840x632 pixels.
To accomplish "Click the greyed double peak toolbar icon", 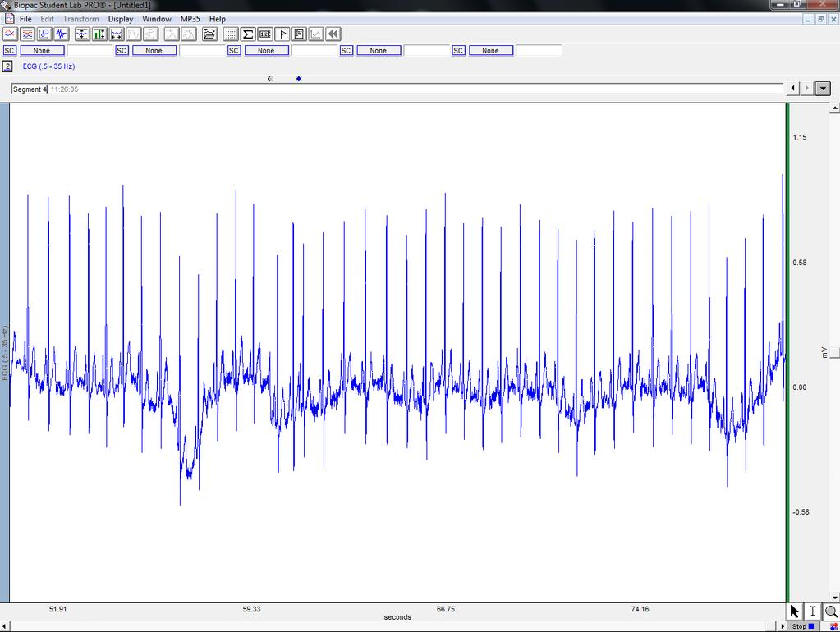I will coord(189,34).
